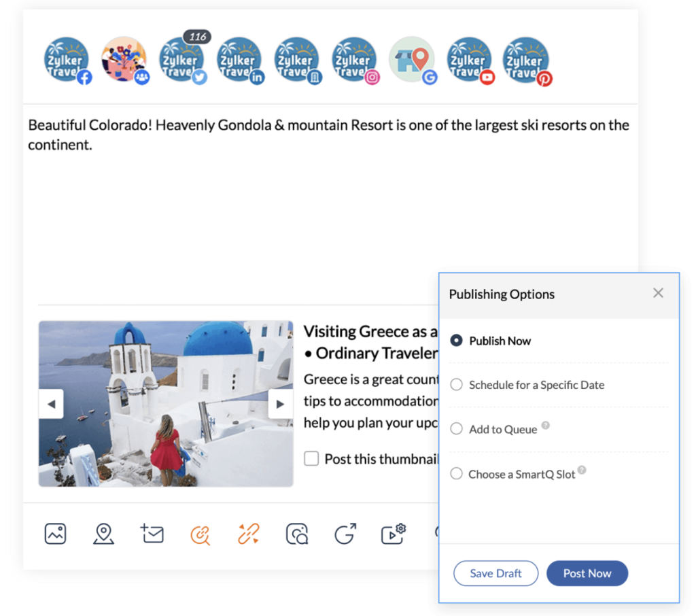Click the Google share arrow icon
This screenshot has width=696, height=616.
click(x=345, y=533)
